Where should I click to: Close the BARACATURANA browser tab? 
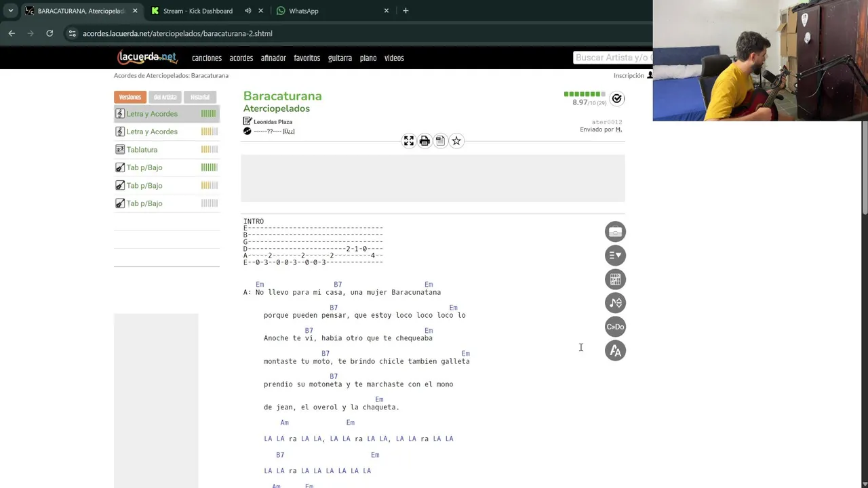click(135, 11)
